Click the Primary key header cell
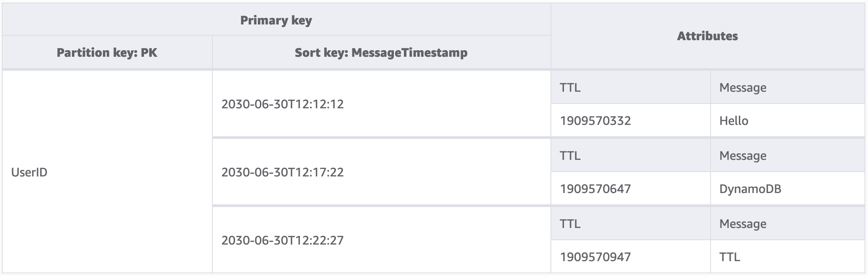Viewport: 868px width, 276px height. pyautogui.click(x=276, y=20)
